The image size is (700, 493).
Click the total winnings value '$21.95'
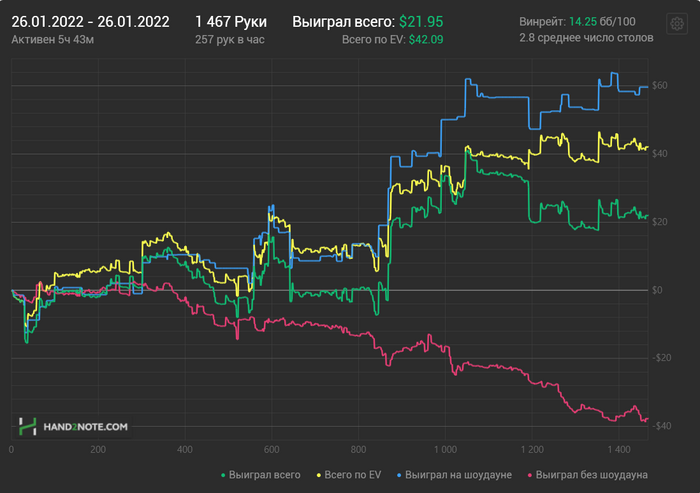[421, 21]
